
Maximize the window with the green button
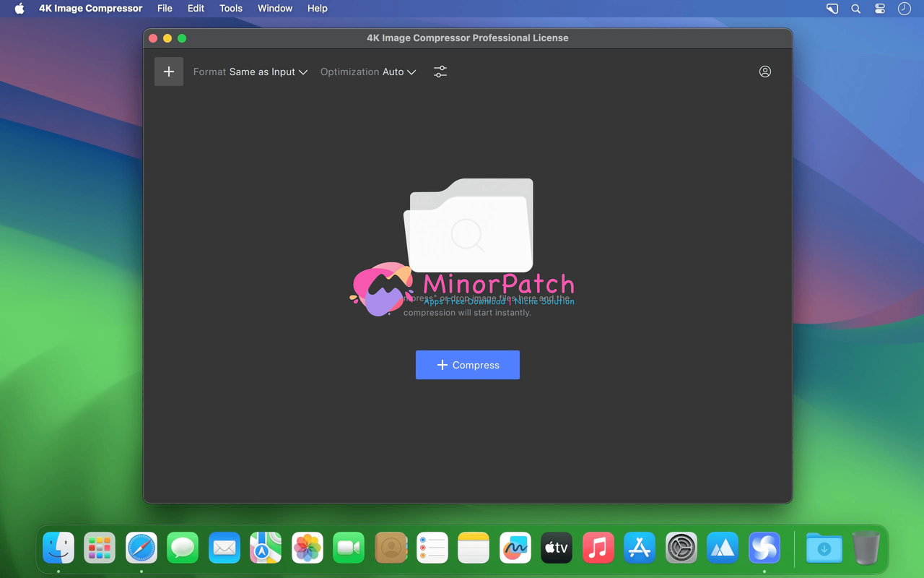point(182,38)
